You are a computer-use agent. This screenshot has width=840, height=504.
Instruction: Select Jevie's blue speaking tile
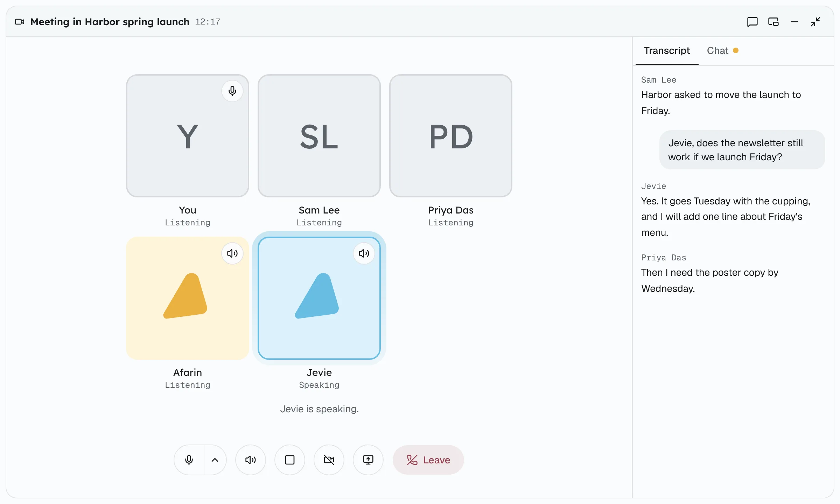click(319, 298)
